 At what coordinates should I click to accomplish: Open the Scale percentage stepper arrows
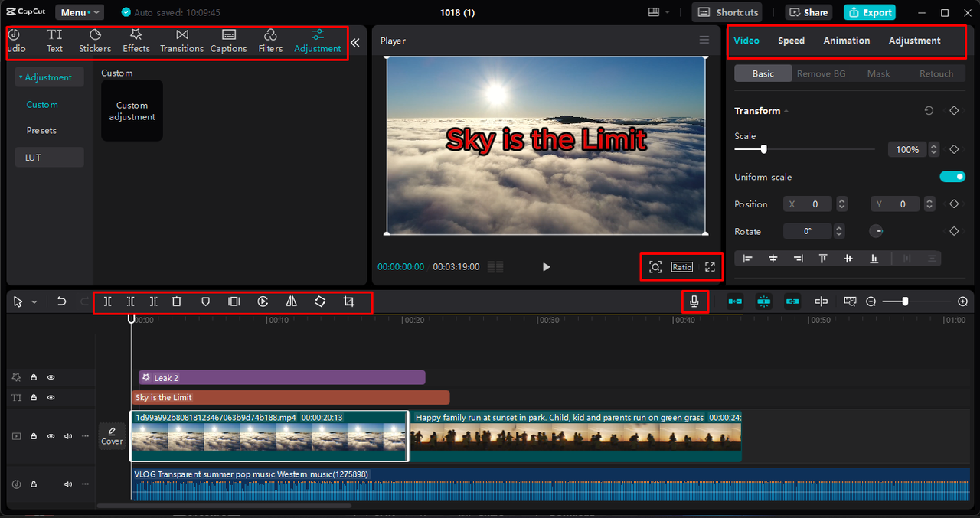coord(934,150)
